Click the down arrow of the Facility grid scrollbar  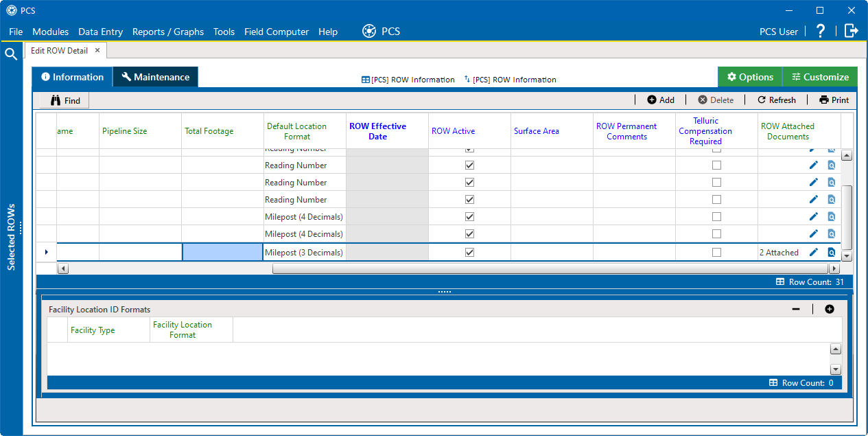pos(835,369)
